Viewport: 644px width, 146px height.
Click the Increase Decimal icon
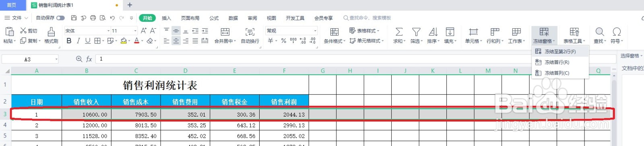[303, 41]
